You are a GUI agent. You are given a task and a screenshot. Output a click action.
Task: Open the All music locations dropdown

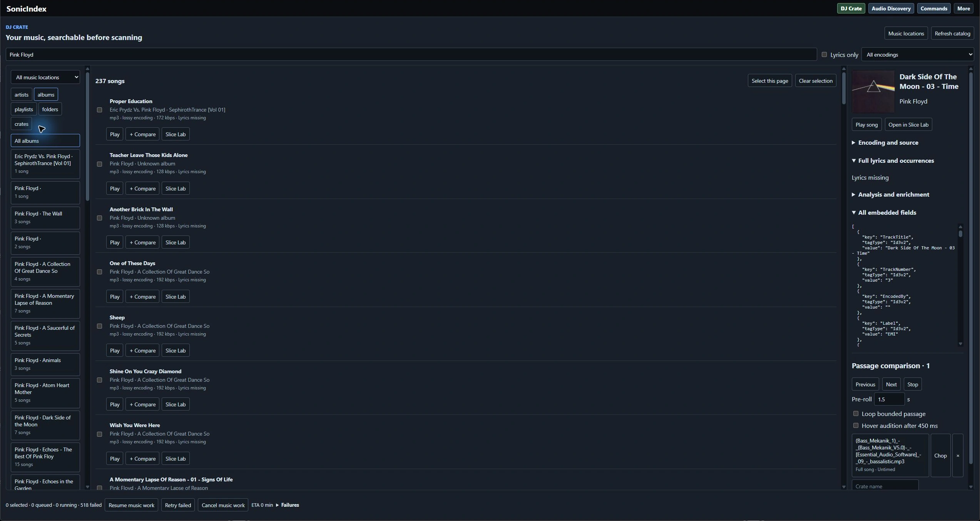[45, 77]
